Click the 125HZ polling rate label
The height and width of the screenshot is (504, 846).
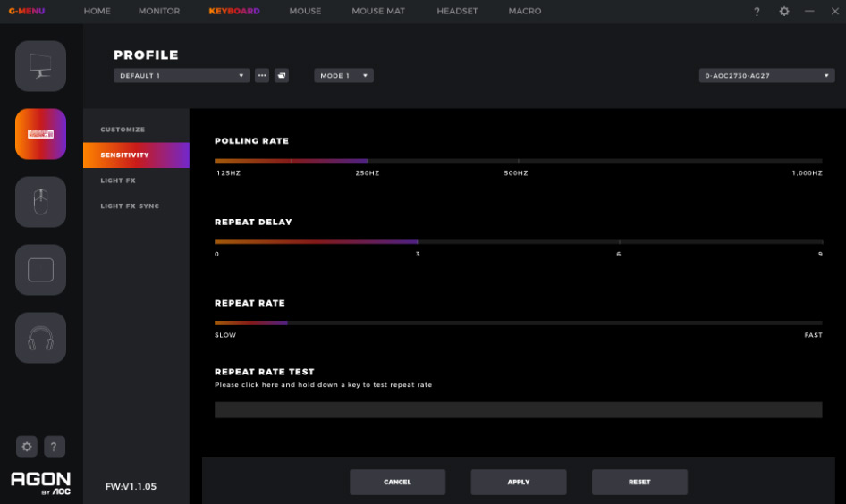pos(229,173)
